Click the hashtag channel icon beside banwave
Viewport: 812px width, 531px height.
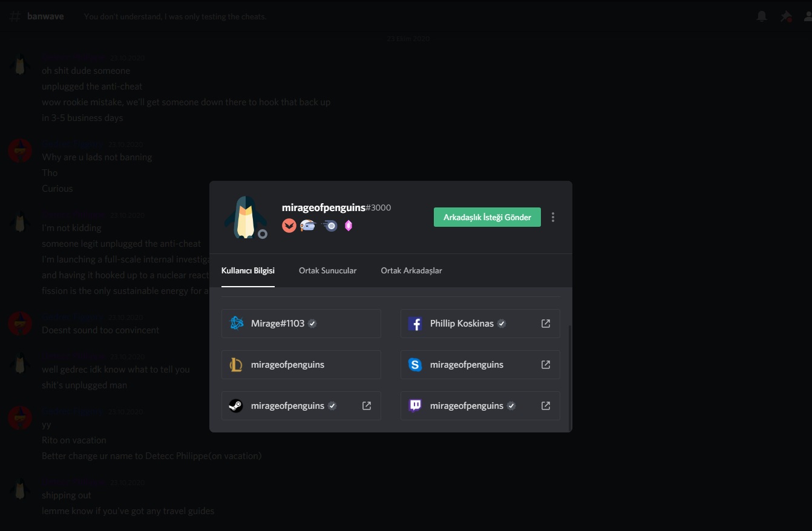(15, 16)
